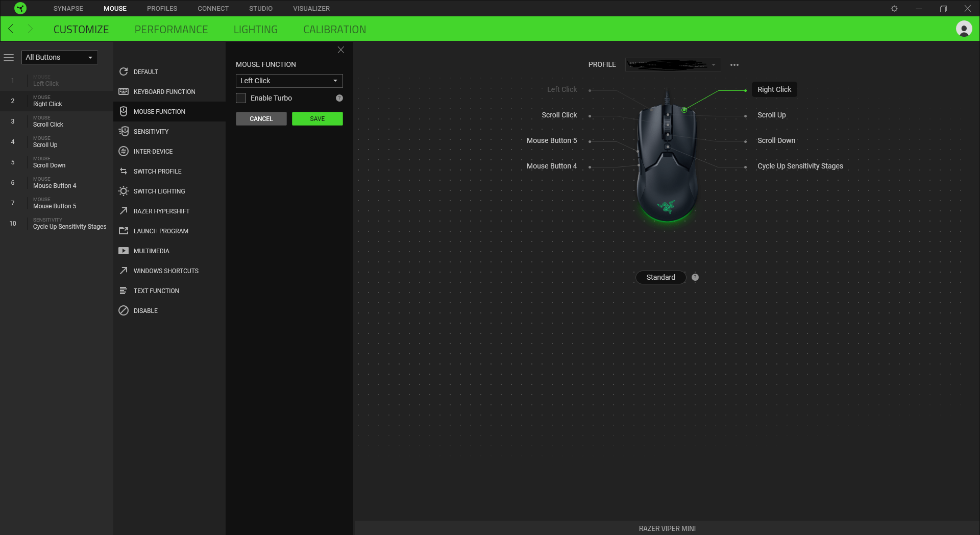980x535 pixels.
Task: Go forward with the right arrow
Action: tap(30, 29)
